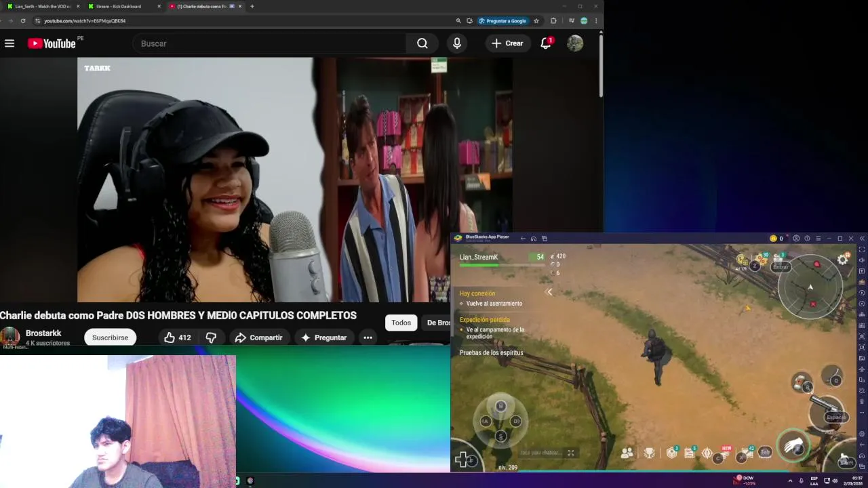Tap the W key on movement pad
This screenshot has height=488, width=868.
500,406
